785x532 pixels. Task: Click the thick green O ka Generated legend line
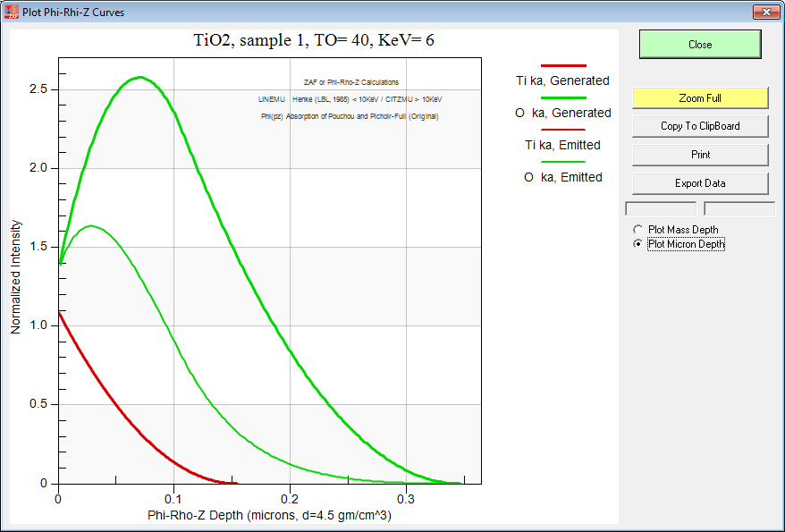563,97
